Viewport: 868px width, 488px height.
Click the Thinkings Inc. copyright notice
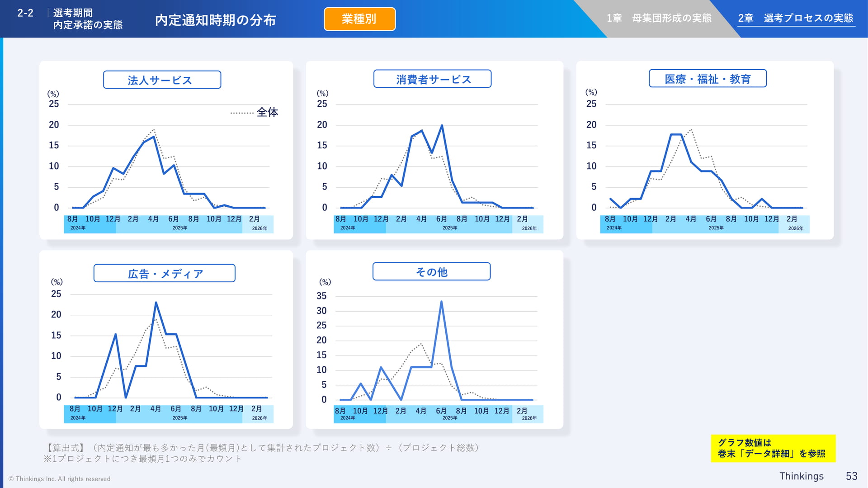[59, 479]
